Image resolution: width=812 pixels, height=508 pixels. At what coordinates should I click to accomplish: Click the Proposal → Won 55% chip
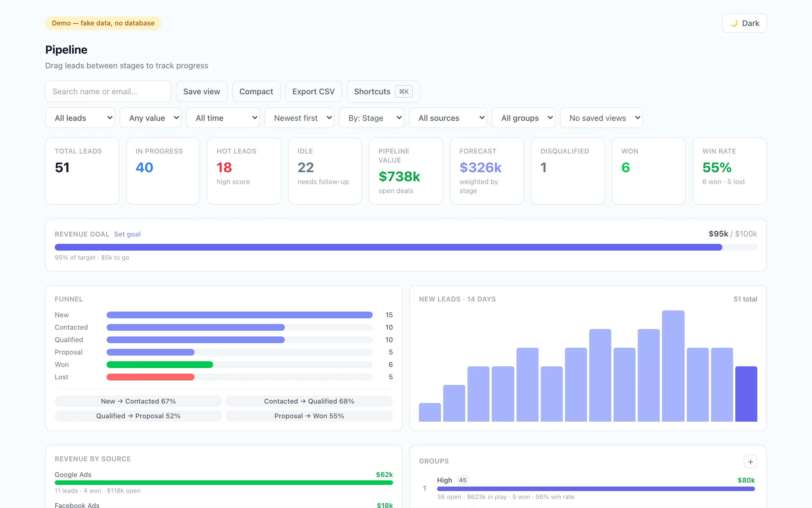click(309, 416)
